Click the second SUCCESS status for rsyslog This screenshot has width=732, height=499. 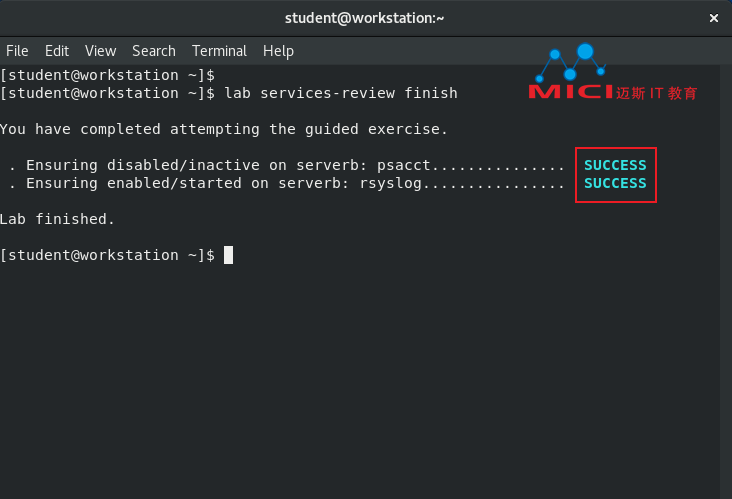click(x=615, y=183)
